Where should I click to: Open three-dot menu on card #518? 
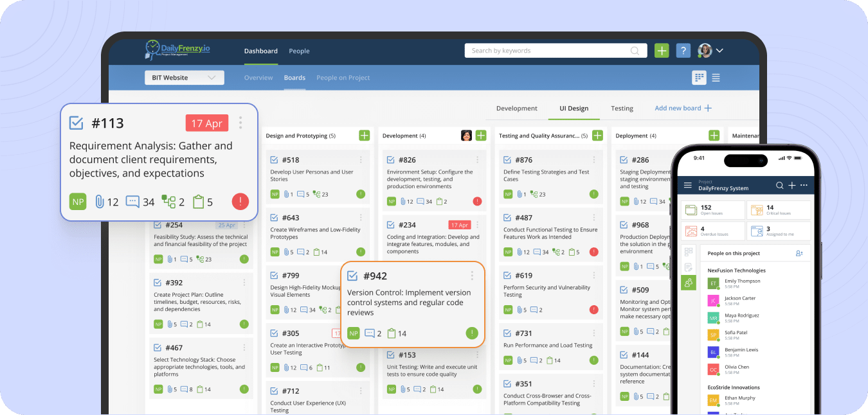click(361, 160)
